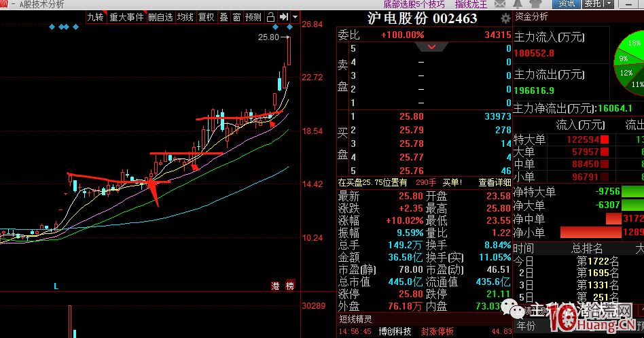Open the notification bell icon

[x=518, y=4]
